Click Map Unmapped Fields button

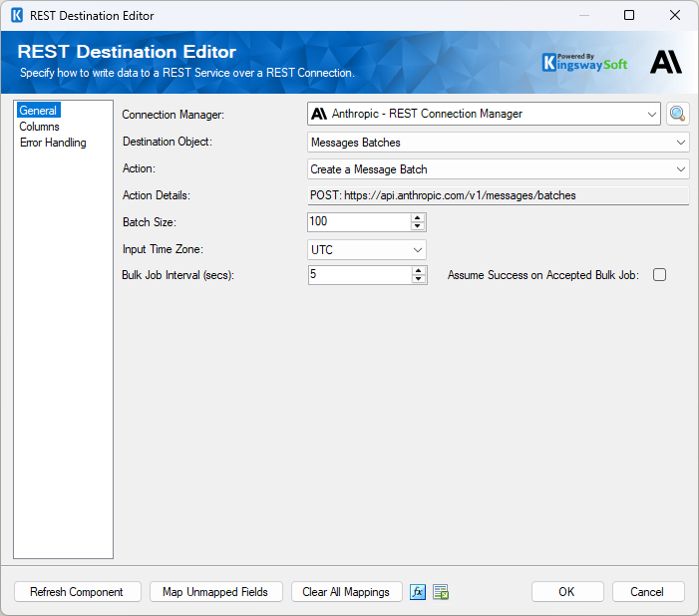(215, 592)
